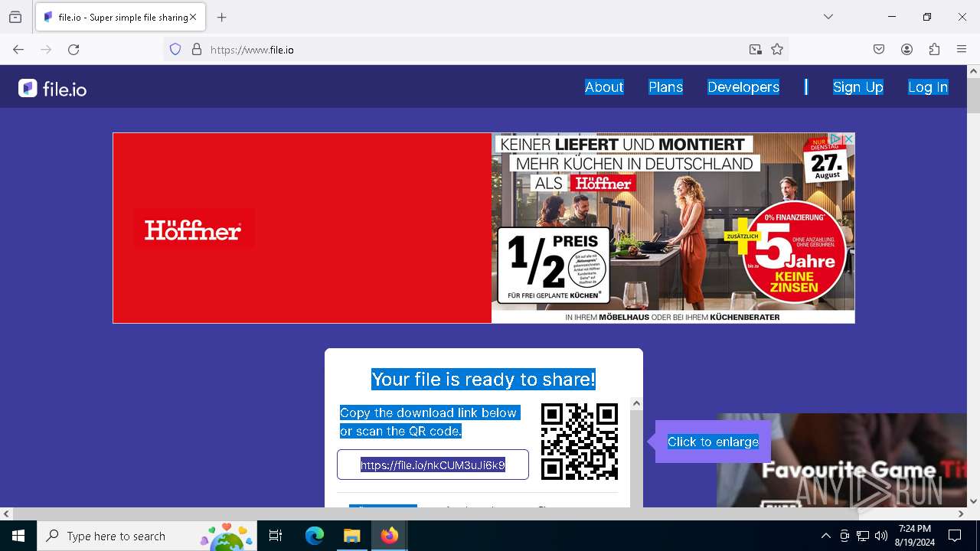Click the 'Copy the download link below' text
Screen dimensions: 980x551
[x=428, y=412]
